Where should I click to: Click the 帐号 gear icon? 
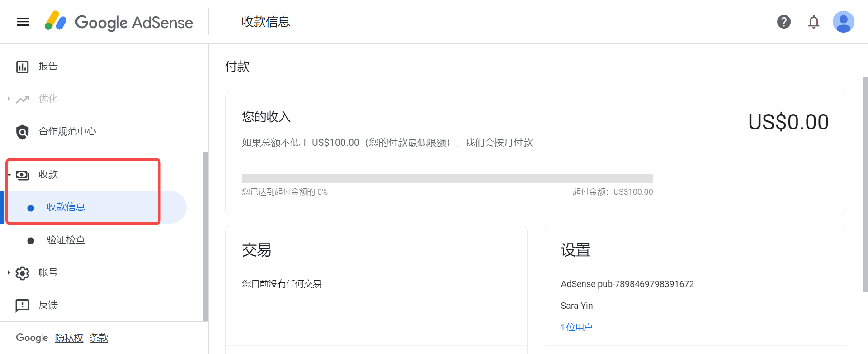[x=22, y=273]
